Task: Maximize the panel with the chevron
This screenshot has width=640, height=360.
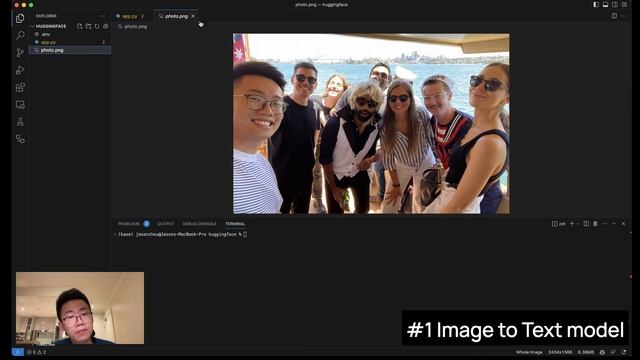Action: tap(614, 224)
